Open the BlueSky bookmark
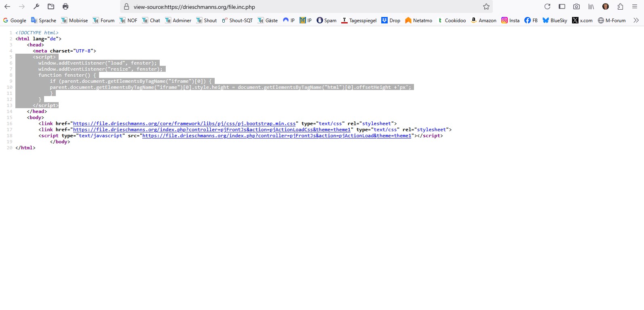Image resolution: width=644 pixels, height=310 pixels. pyautogui.click(x=555, y=20)
